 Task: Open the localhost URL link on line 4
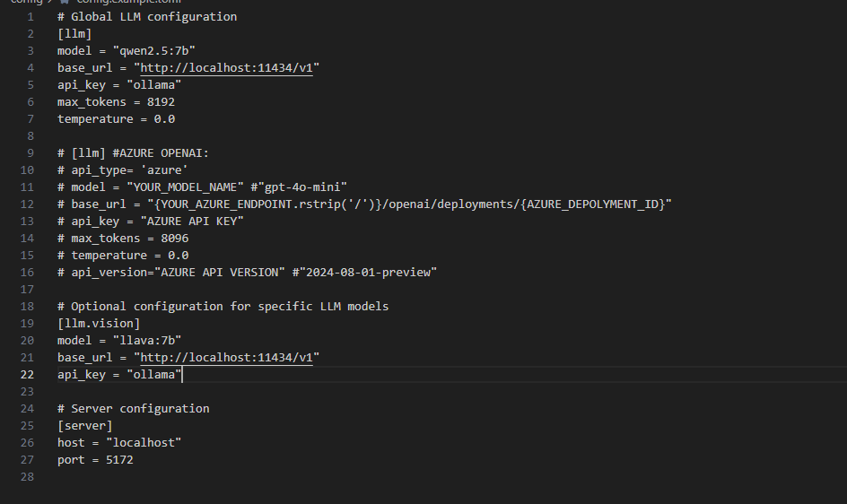(226, 68)
